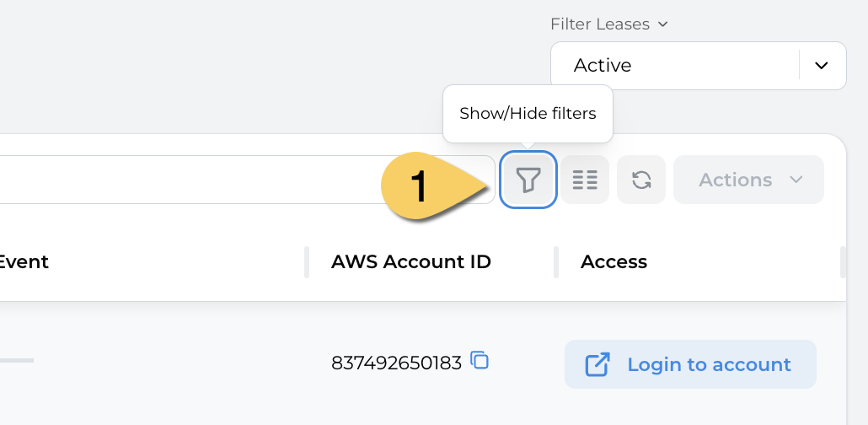Select the Active value in the lease filter
The image size is (868, 425).
(x=603, y=66)
